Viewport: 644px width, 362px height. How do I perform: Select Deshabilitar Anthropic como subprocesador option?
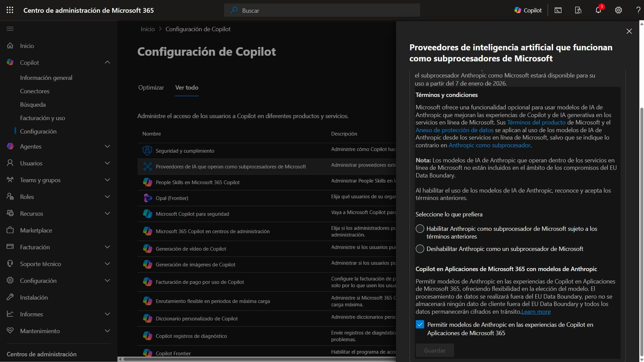pos(420,249)
